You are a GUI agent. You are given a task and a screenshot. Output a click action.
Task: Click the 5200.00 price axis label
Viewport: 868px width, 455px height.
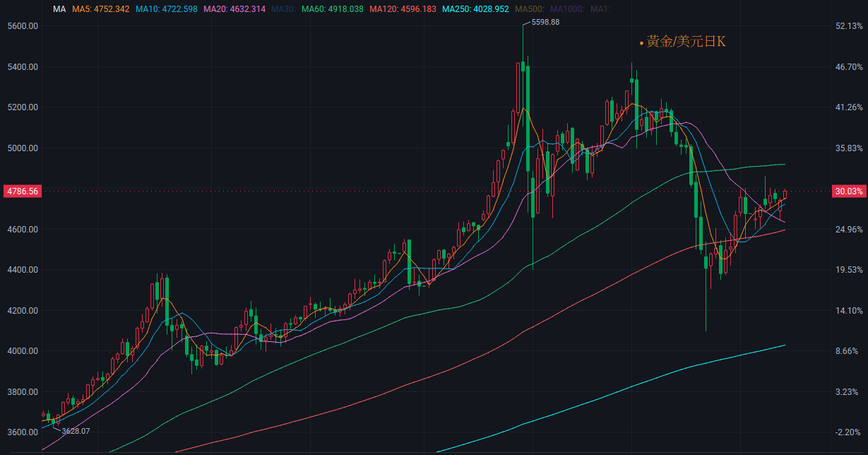coord(22,107)
